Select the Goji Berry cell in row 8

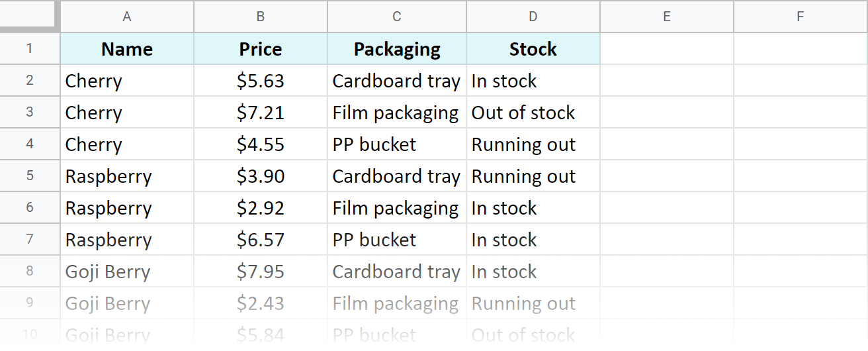coord(127,272)
